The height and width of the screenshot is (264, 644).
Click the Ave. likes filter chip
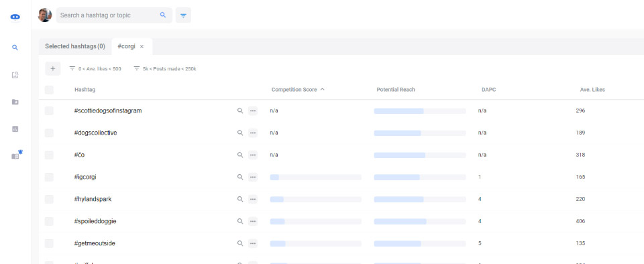pos(95,69)
